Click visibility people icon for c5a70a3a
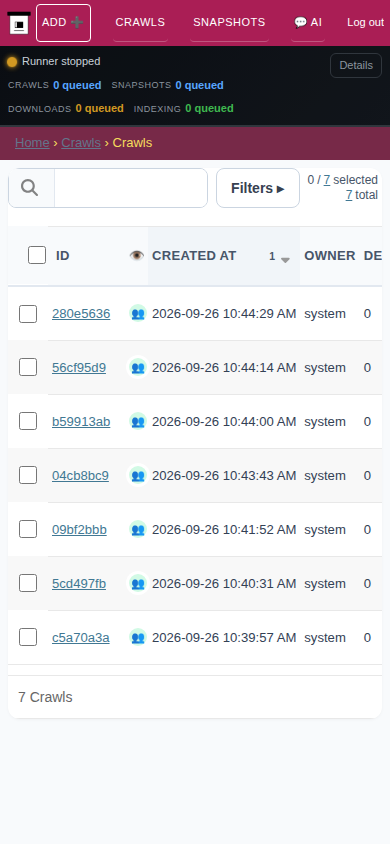390x844 pixels. 138,637
